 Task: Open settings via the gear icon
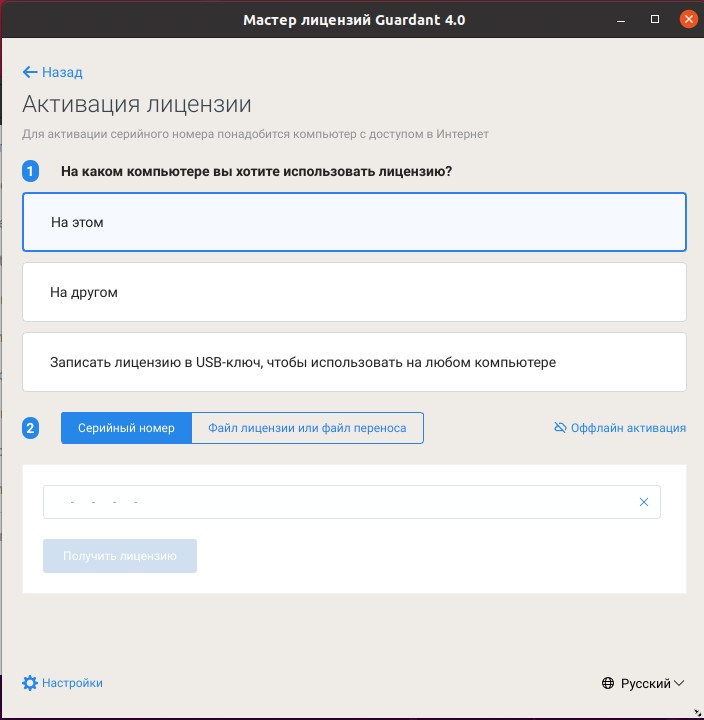pyautogui.click(x=30, y=683)
